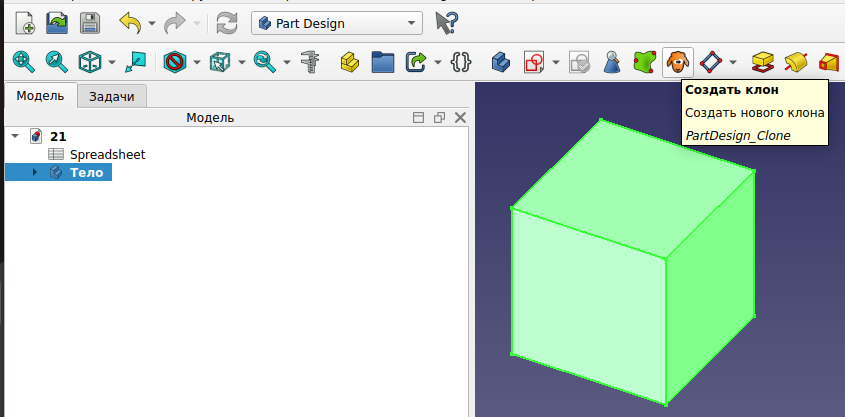The image size is (845, 417).
Task: Open the sketch tool dropdown arrow
Action: click(x=556, y=62)
